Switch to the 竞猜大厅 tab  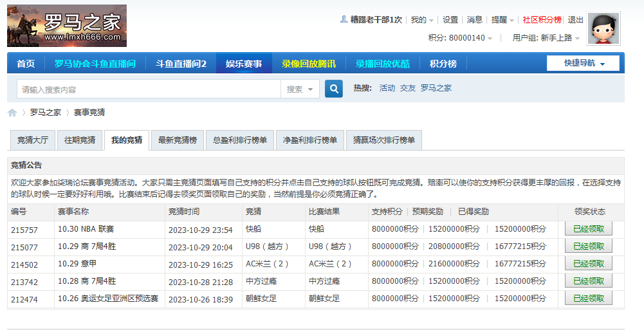[32, 140]
